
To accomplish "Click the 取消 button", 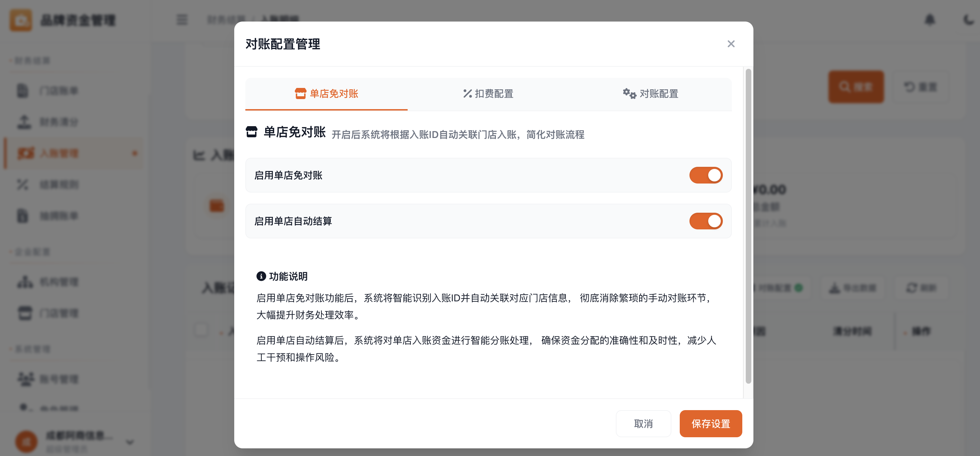I will click(x=643, y=423).
